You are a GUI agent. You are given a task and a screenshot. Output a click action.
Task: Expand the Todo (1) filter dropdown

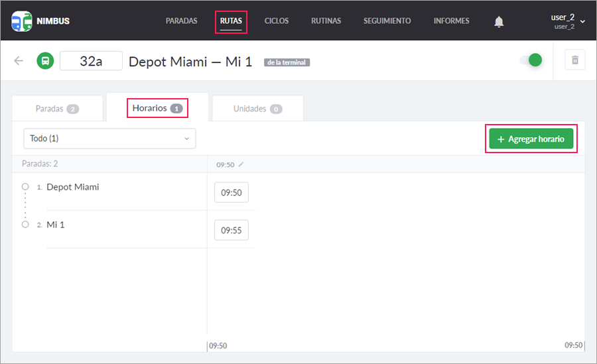[x=109, y=138]
